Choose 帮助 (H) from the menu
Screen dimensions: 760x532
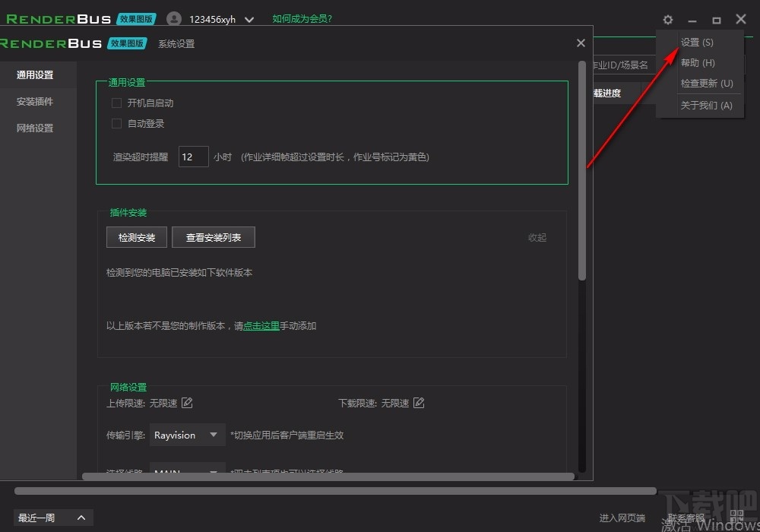(x=698, y=63)
